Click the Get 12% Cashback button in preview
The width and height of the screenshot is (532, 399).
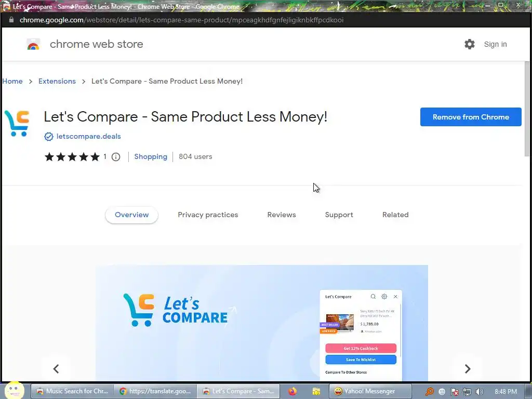pyautogui.click(x=361, y=348)
